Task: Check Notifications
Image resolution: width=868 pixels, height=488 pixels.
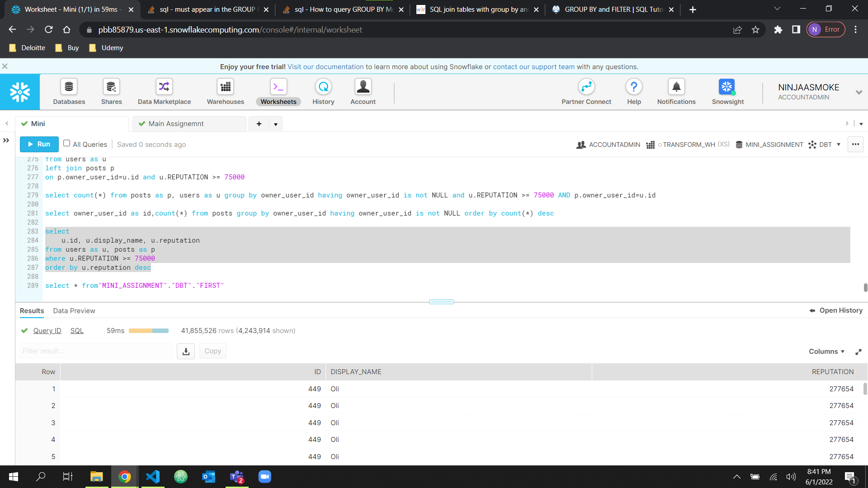Action: point(676,91)
